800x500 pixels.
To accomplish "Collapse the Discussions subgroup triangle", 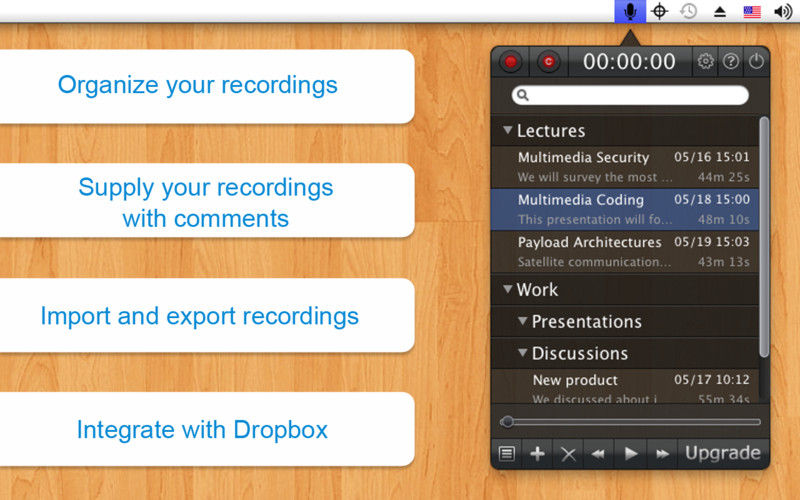I will 522,353.
